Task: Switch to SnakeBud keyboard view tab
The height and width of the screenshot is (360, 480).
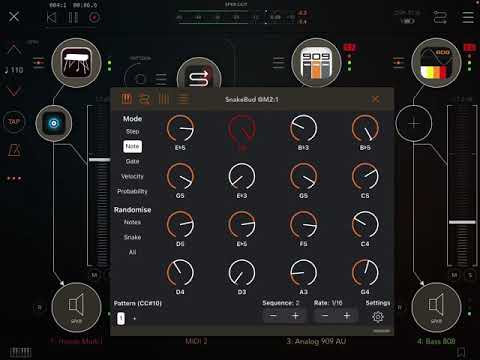Action: (127, 99)
